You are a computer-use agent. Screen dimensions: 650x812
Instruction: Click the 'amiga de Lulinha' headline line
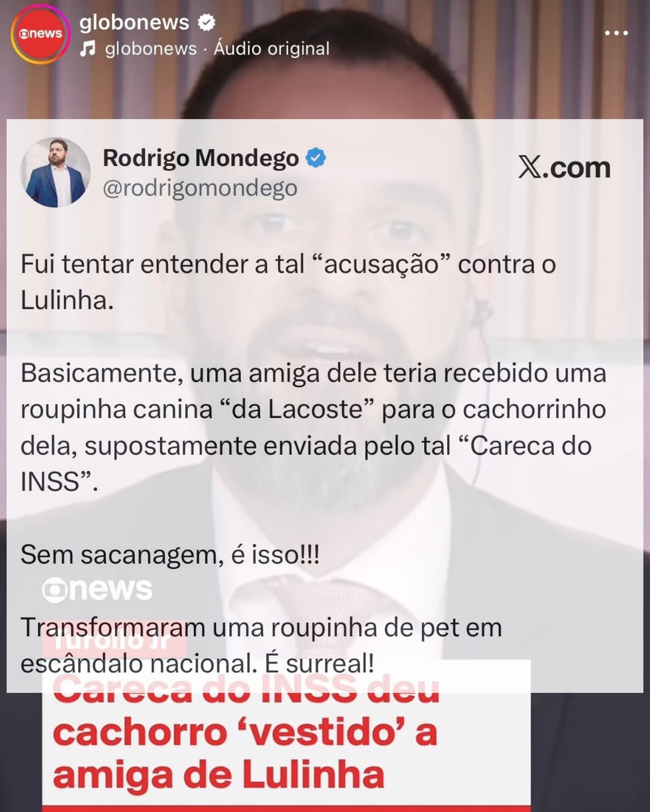tap(218, 774)
